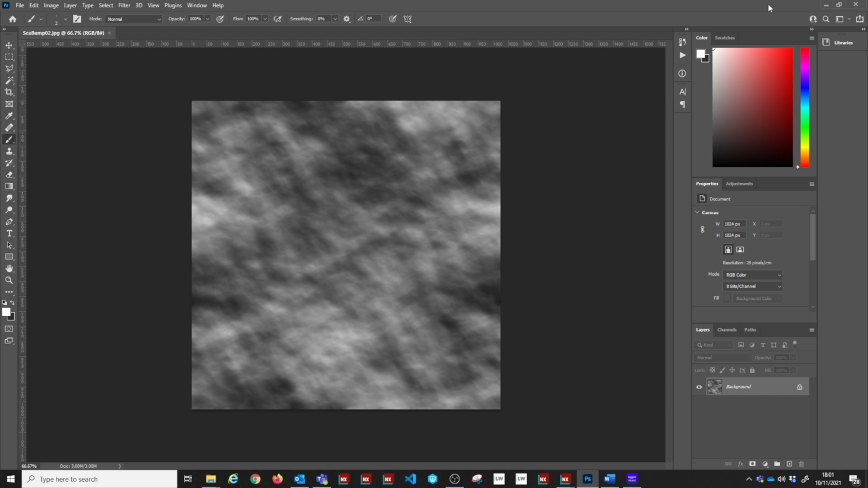Activate the Eyedropper tool
868x488 pixels.
pyautogui.click(x=8, y=116)
